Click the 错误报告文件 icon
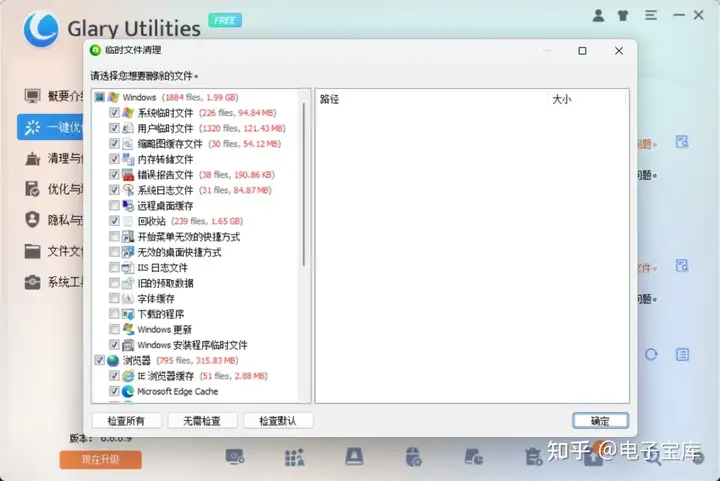The image size is (720, 481). coord(128,174)
